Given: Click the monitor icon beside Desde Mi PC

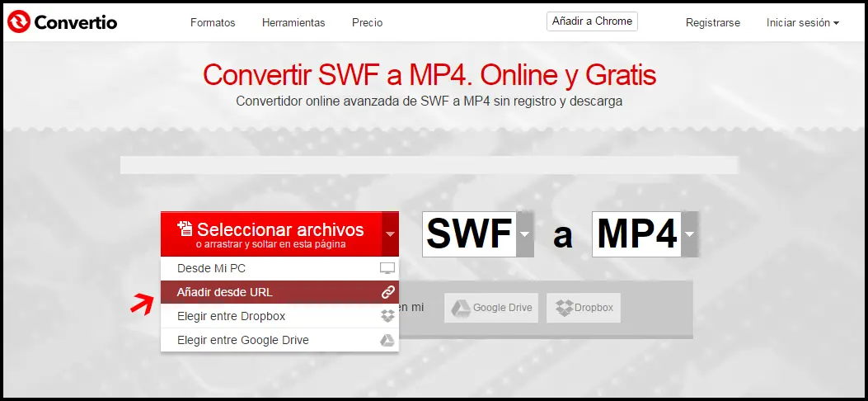Looking at the screenshot, I should pos(387,269).
